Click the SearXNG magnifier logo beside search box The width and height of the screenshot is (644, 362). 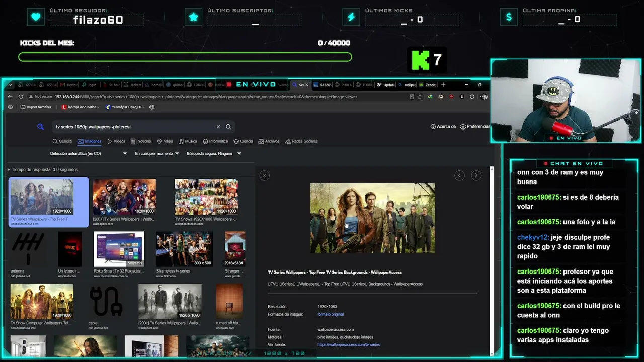pyautogui.click(x=41, y=127)
